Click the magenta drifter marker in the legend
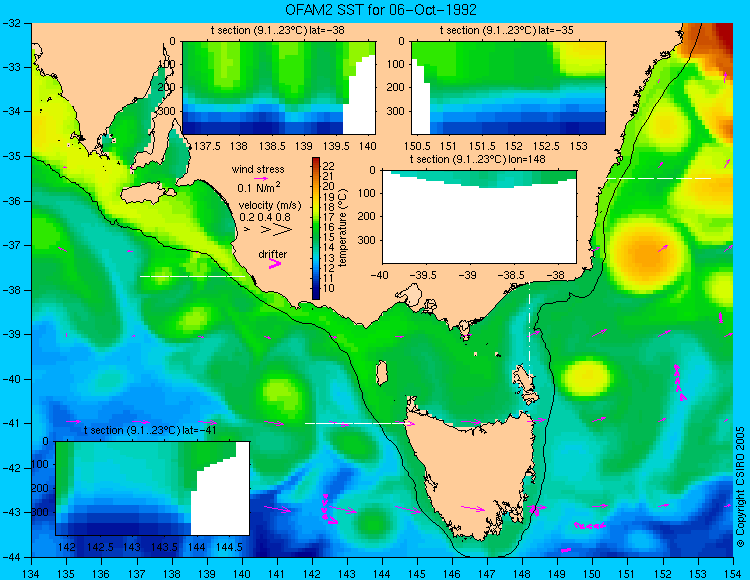750x580 pixels. pos(275,264)
